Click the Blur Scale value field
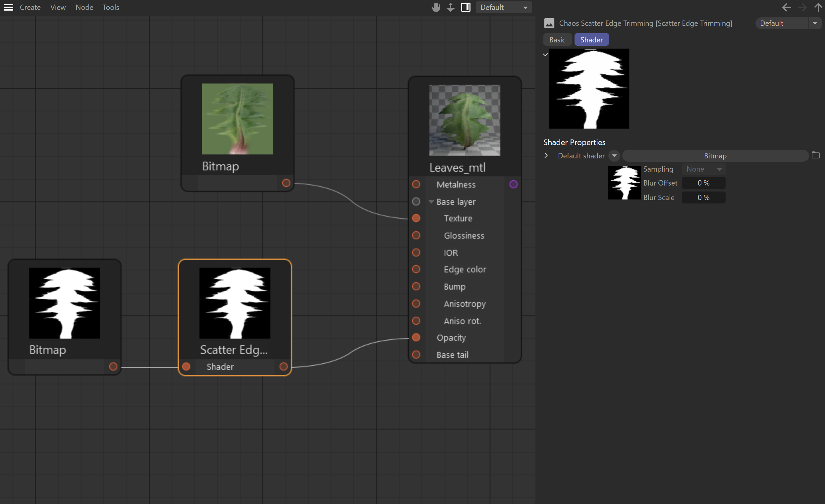Screen dimensions: 825x504 pyautogui.click(x=704, y=197)
